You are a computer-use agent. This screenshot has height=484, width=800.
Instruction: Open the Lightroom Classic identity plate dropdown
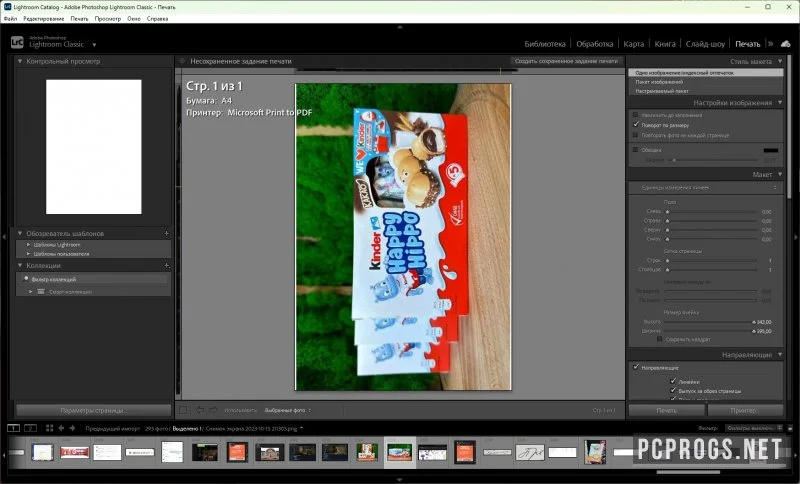tap(94, 45)
